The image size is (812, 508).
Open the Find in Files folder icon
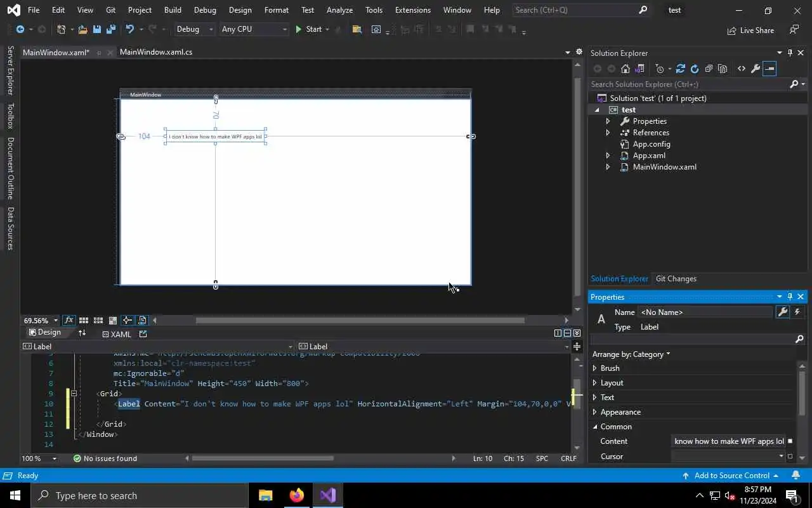(x=357, y=29)
